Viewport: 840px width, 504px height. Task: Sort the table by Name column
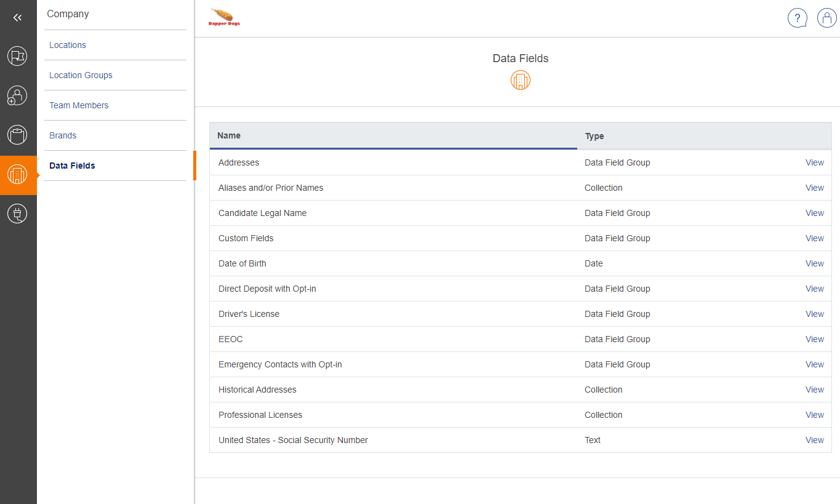pyautogui.click(x=229, y=135)
